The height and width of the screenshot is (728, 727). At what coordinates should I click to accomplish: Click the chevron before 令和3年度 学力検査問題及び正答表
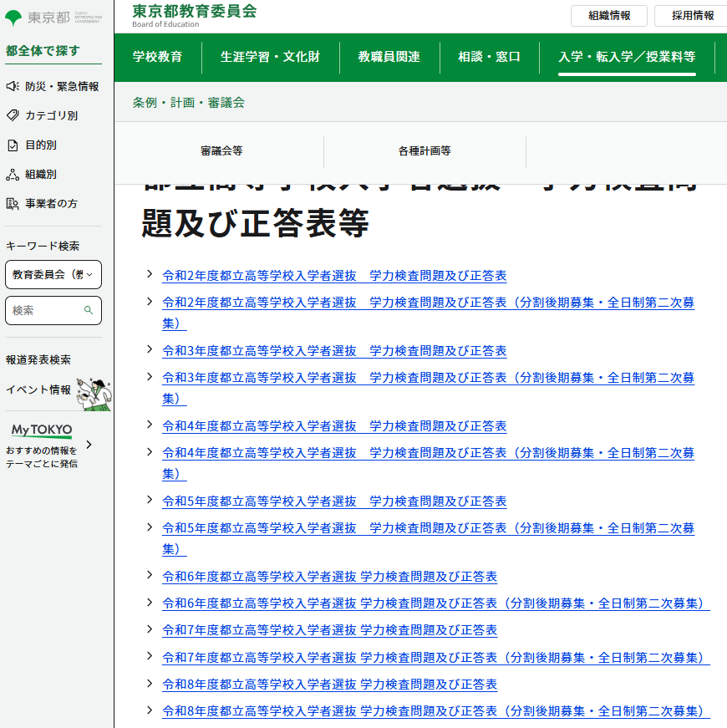150,349
